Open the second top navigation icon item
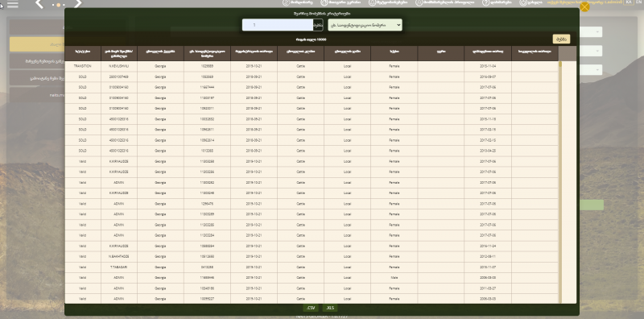The height and width of the screenshot is (319, 644). tap(341, 2)
